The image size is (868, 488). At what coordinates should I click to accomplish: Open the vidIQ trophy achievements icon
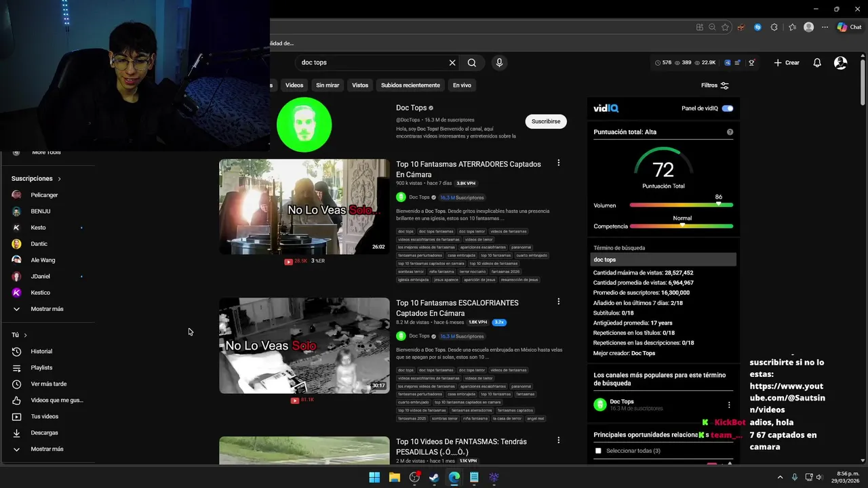(x=752, y=62)
